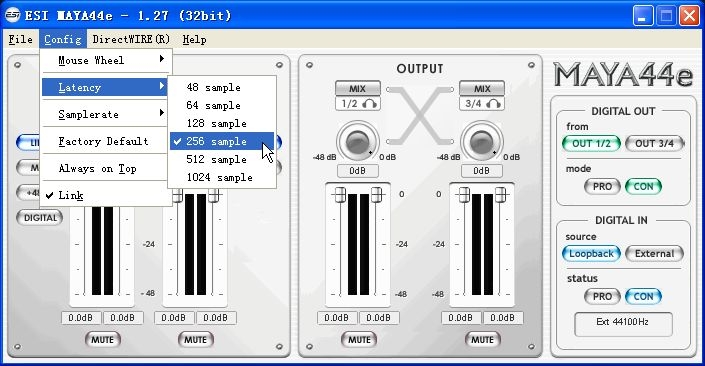
Task: Click the MIX button above output 1/2
Action: (357, 89)
